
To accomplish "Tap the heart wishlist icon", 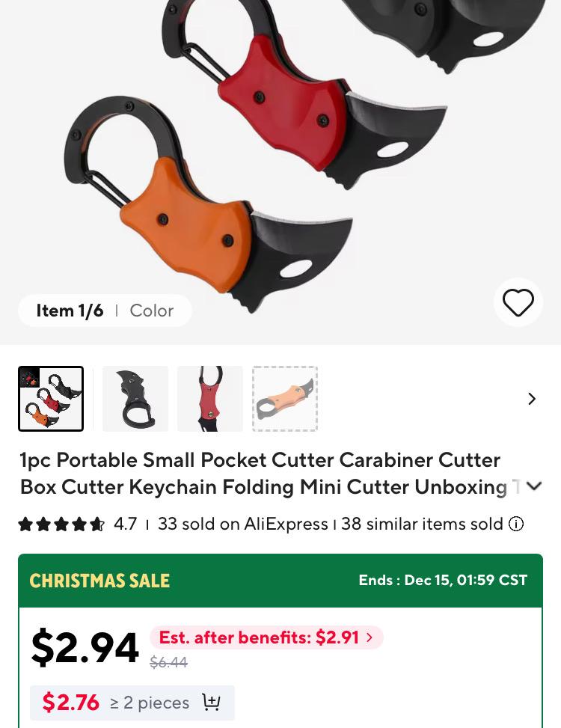I will 518,302.
